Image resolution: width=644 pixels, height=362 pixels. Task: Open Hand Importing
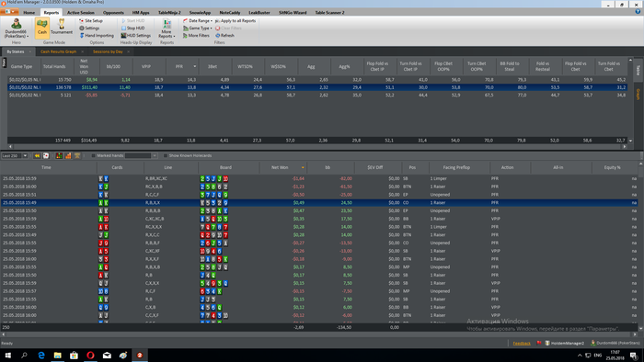click(x=96, y=36)
